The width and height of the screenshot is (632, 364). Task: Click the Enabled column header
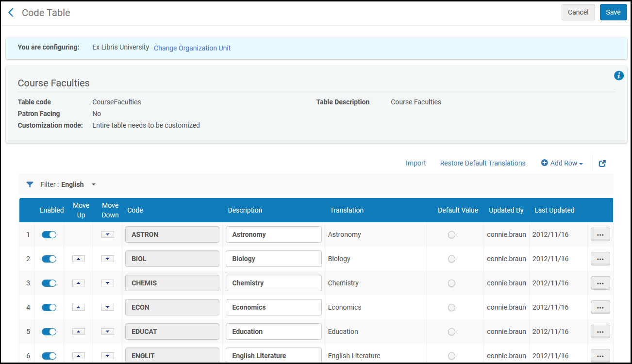pyautogui.click(x=52, y=210)
